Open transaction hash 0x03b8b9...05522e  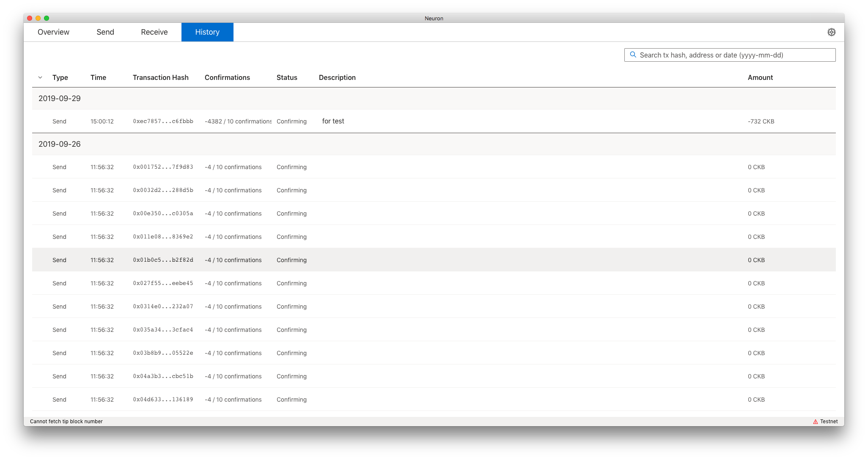(x=163, y=353)
